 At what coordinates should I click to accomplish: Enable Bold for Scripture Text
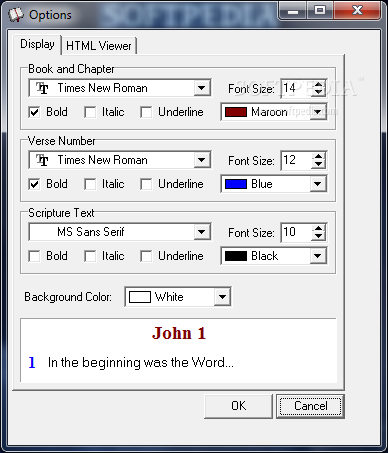tap(34, 256)
